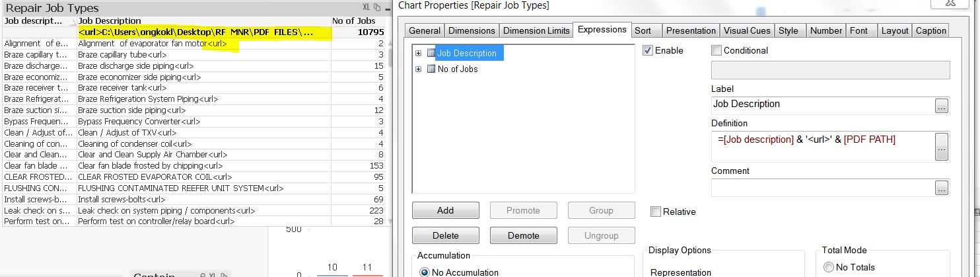This screenshot has width=980, height=277.
Task: Click the Demote button
Action: 523,235
